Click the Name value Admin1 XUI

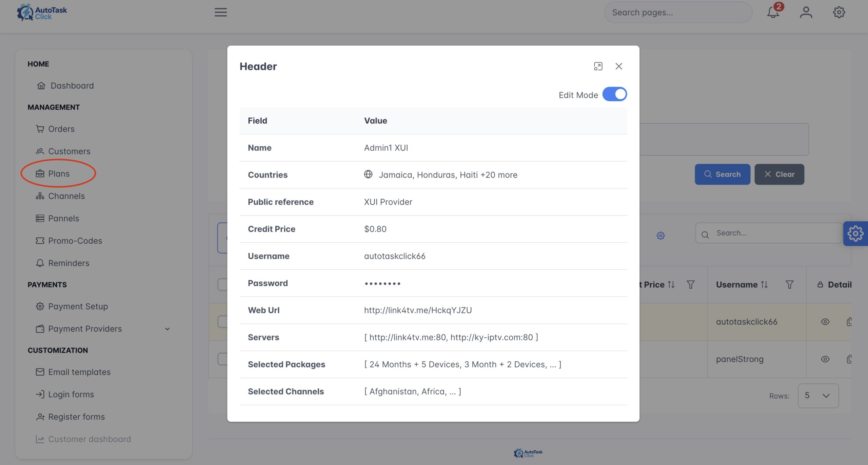pos(386,148)
